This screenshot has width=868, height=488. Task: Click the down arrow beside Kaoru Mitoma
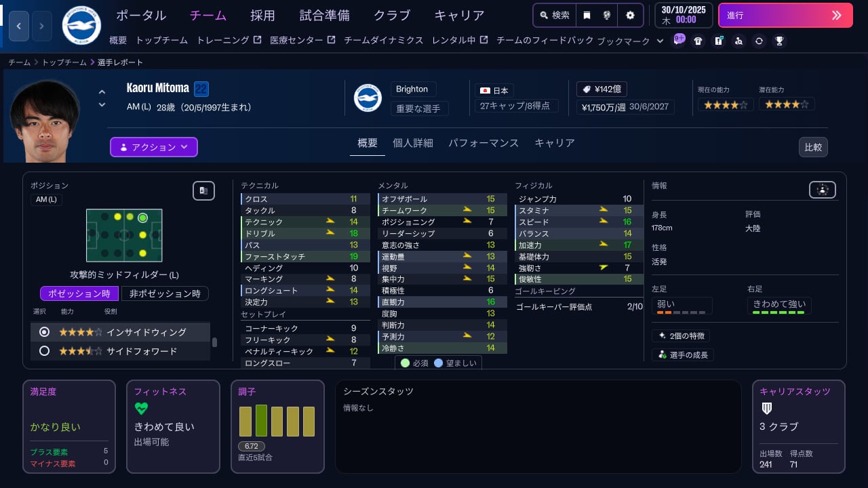tap(102, 106)
